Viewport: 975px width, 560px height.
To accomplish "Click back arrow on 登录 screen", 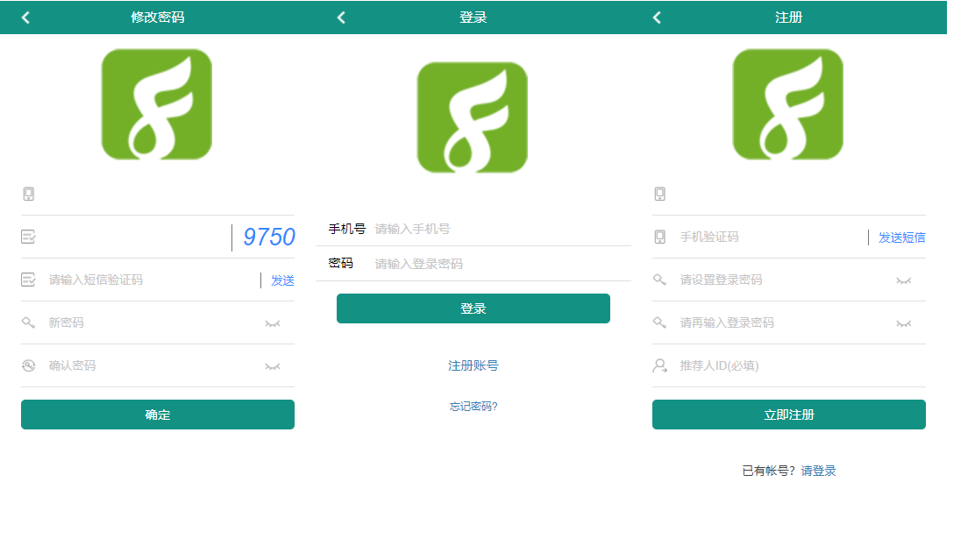I will point(341,18).
